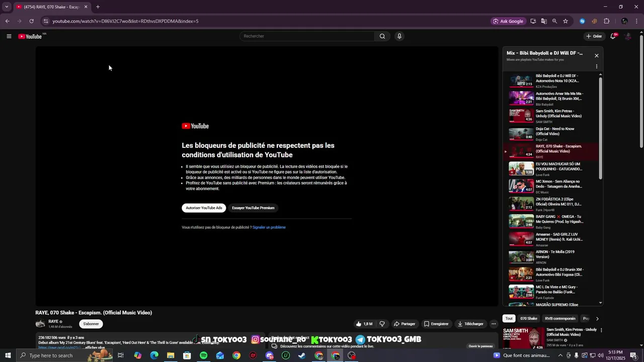The height and width of the screenshot is (362, 644).
Task: Open the zoom magnifier in address bar
Action: pyautogui.click(x=554, y=21)
